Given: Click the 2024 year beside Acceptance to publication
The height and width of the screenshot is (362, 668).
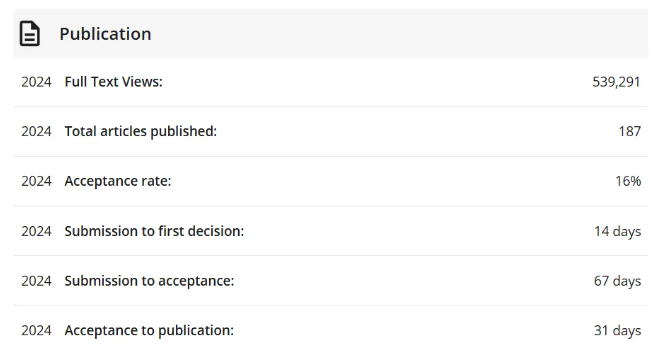Looking at the screenshot, I should coord(36,330).
